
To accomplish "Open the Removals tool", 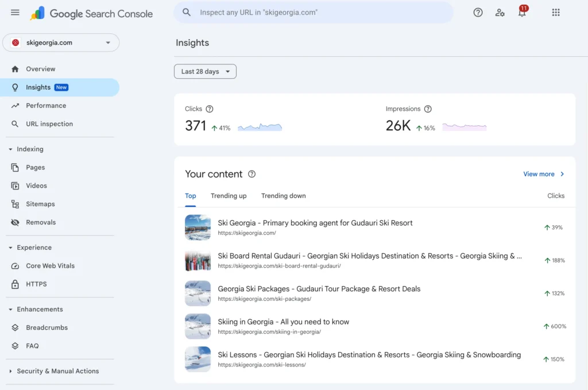I will (x=40, y=222).
